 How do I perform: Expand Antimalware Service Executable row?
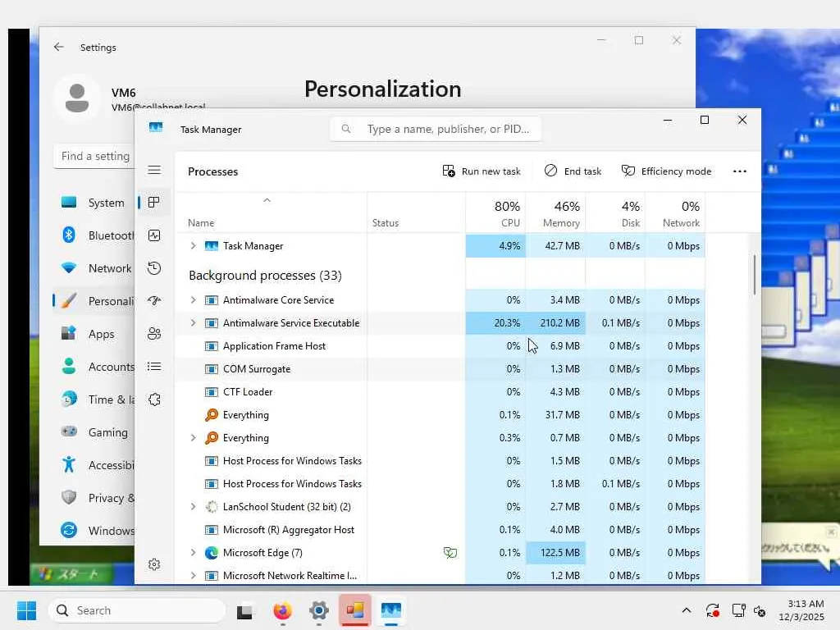pyautogui.click(x=193, y=323)
